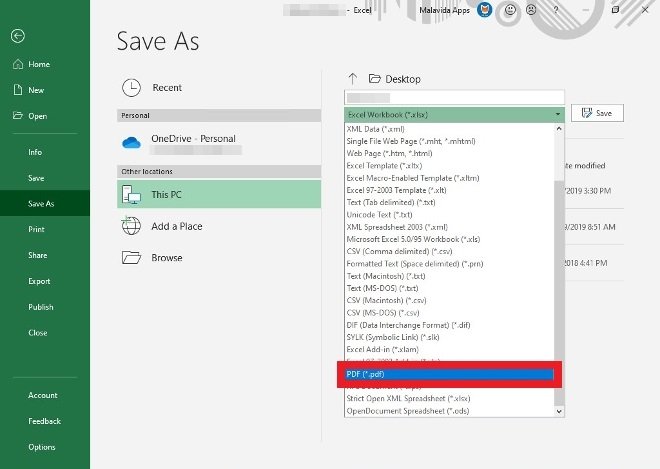660x469 pixels.
Task: Open the Publish section
Action: pos(41,307)
